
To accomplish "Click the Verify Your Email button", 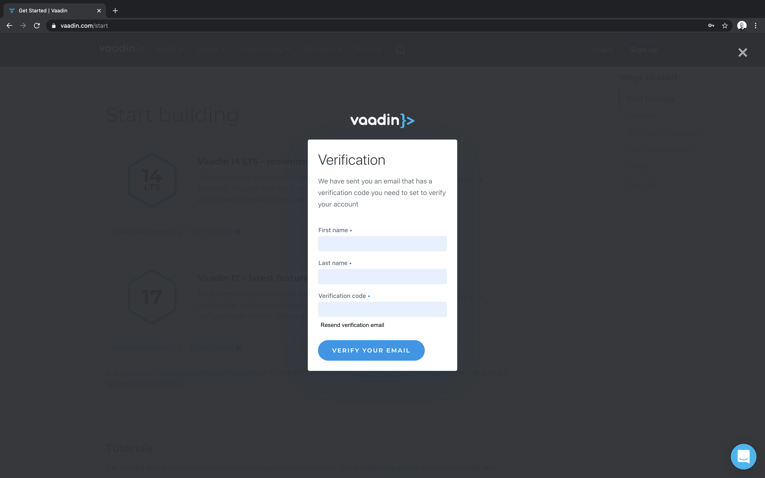I will [x=371, y=350].
